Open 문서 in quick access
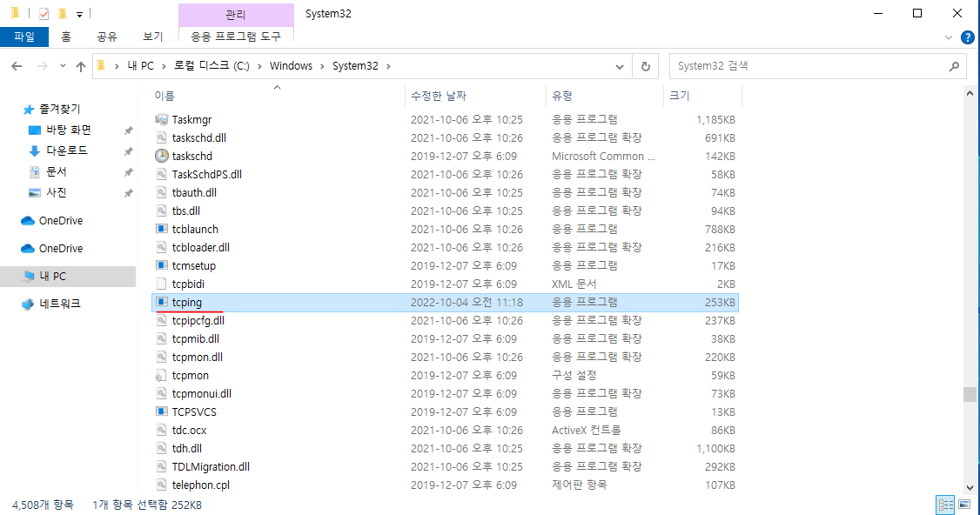The image size is (980, 515). (48, 171)
